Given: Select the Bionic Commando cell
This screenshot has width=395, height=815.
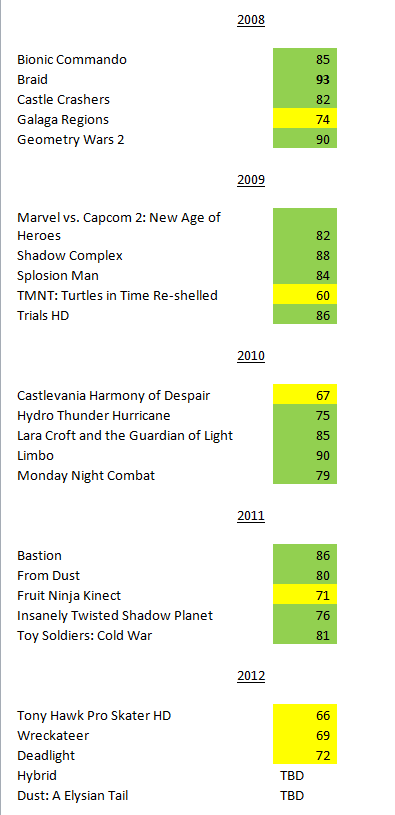Looking at the screenshot, I should pos(72,59).
